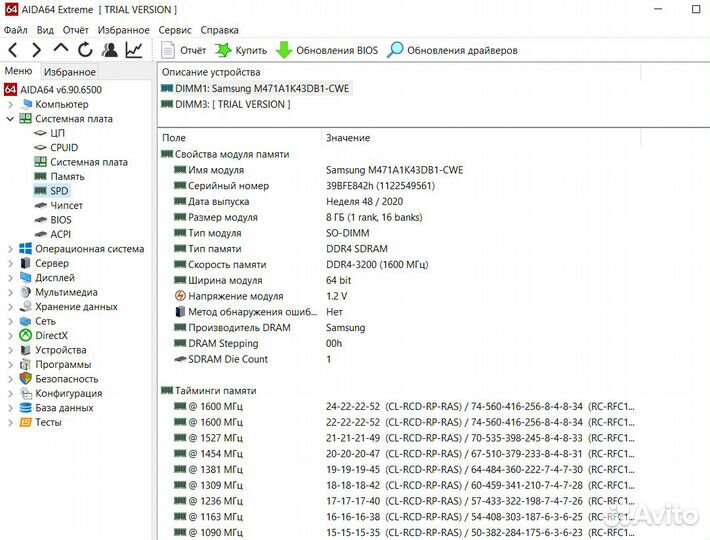Click the Сервер icon in tree

coord(26,263)
